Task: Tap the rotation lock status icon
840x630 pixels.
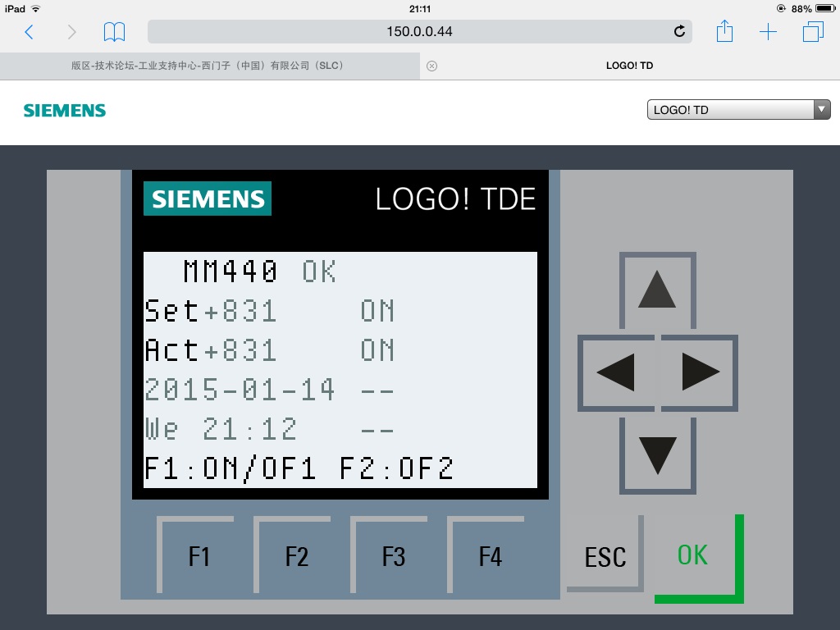Action: [x=781, y=8]
